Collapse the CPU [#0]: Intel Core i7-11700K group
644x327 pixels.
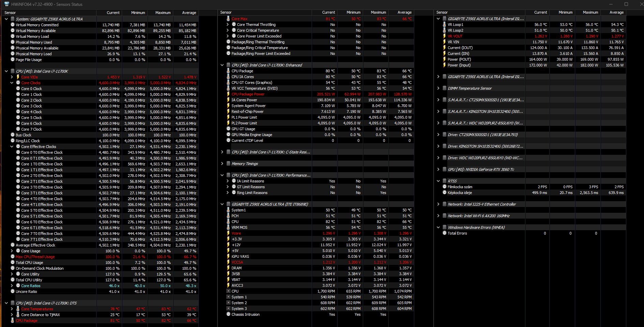click(6, 71)
